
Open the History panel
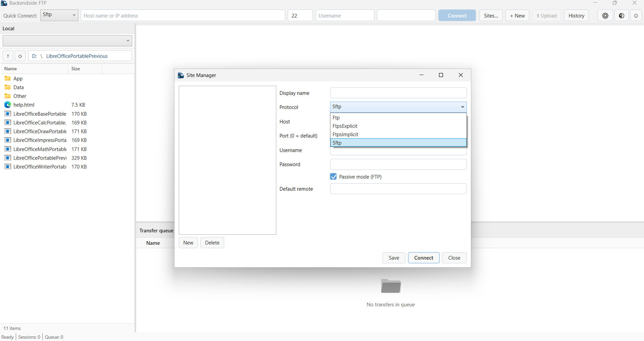576,15
